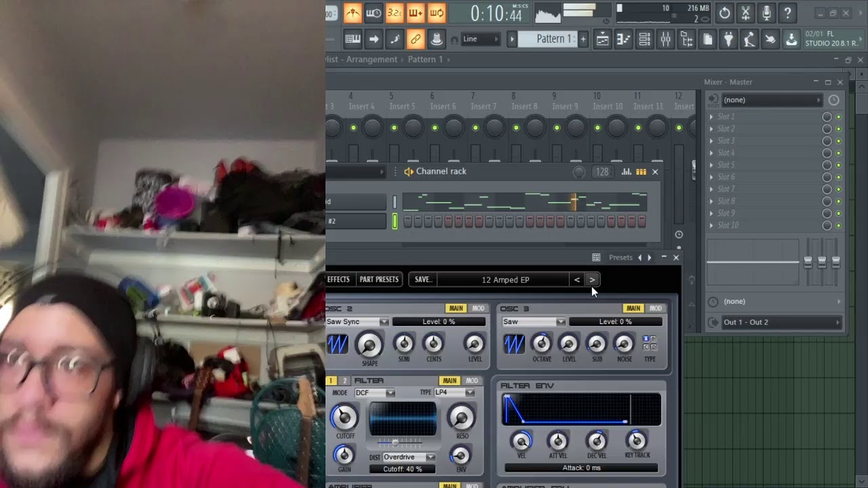The height and width of the screenshot is (488, 868).
Task: Click the download content library icon
Action: [x=791, y=40]
